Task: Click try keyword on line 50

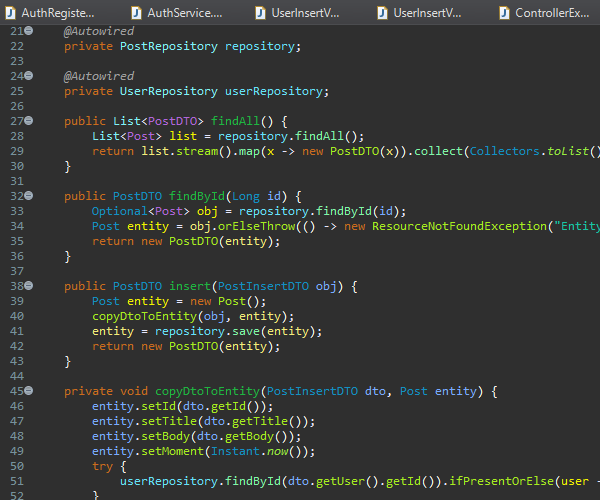Action: pyautogui.click(x=102, y=467)
